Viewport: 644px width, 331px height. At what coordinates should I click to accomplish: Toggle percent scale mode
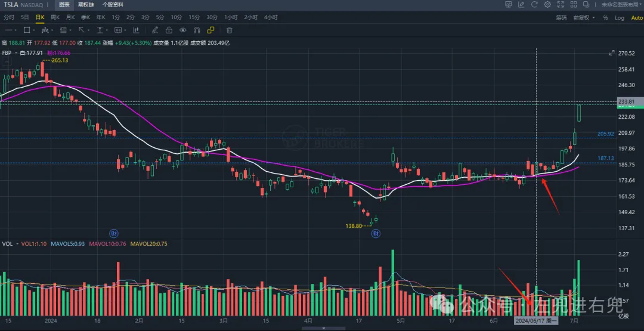tap(605, 18)
